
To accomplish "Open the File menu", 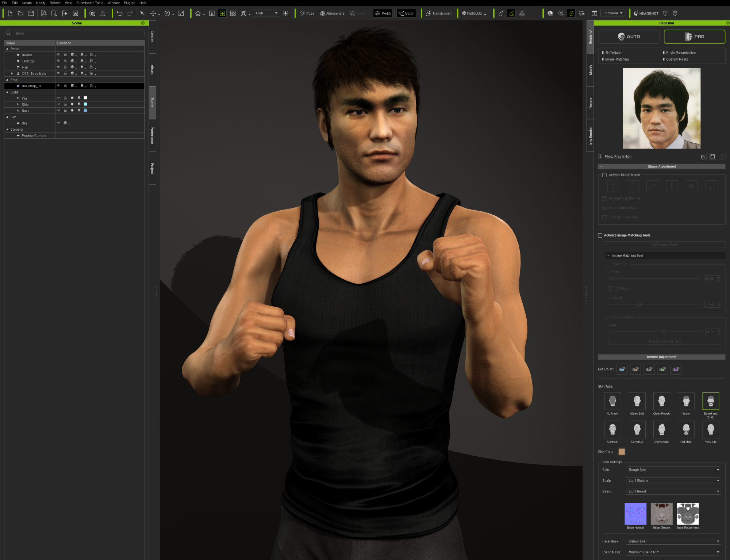I will (x=5, y=3).
